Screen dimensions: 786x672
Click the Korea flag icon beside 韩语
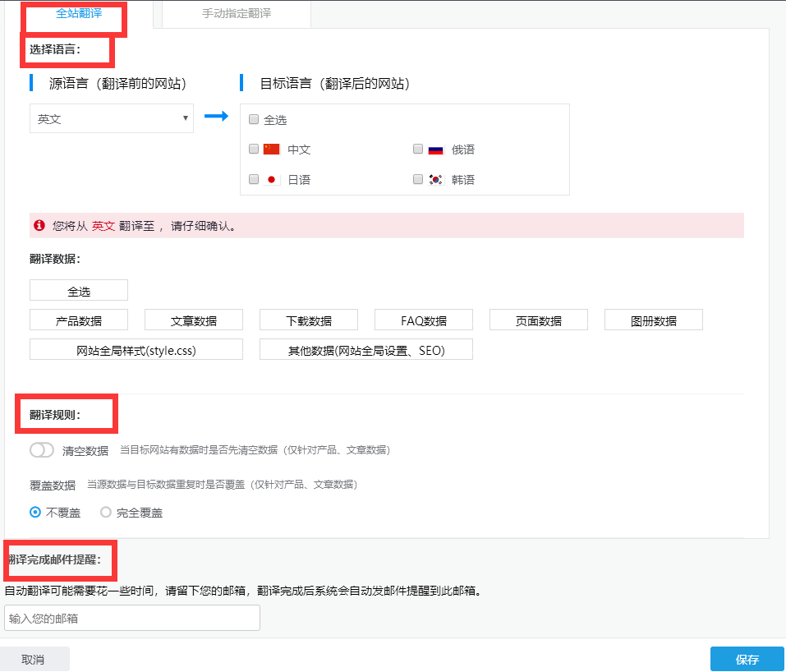[x=434, y=178]
